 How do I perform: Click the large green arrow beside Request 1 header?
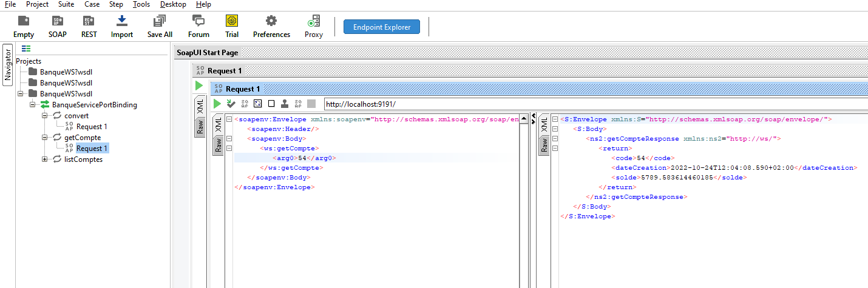[199, 87]
